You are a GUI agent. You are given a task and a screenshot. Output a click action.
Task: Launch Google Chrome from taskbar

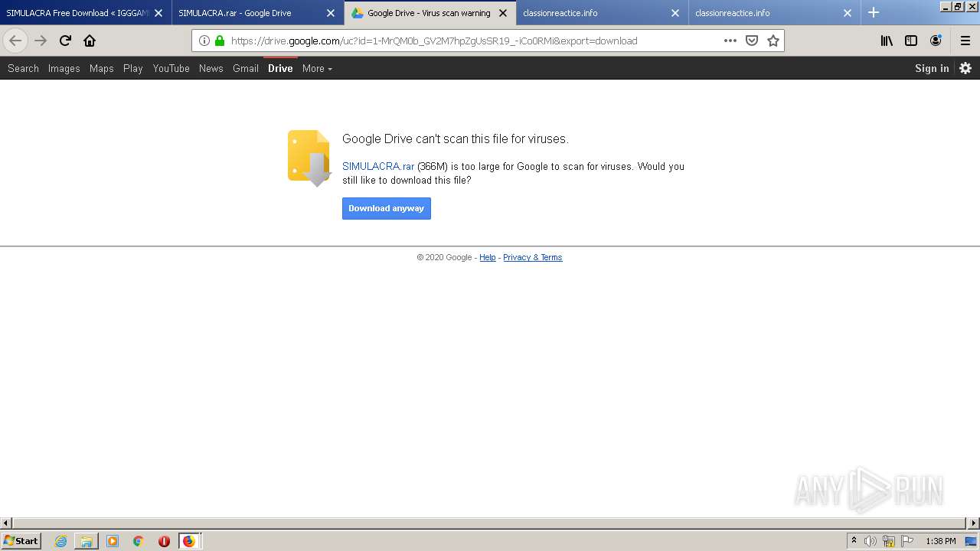point(139,541)
